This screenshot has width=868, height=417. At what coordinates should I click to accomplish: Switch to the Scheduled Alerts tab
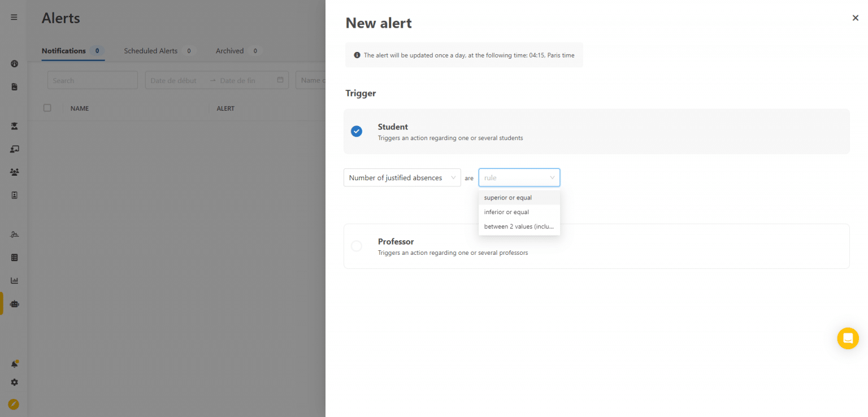click(152, 50)
